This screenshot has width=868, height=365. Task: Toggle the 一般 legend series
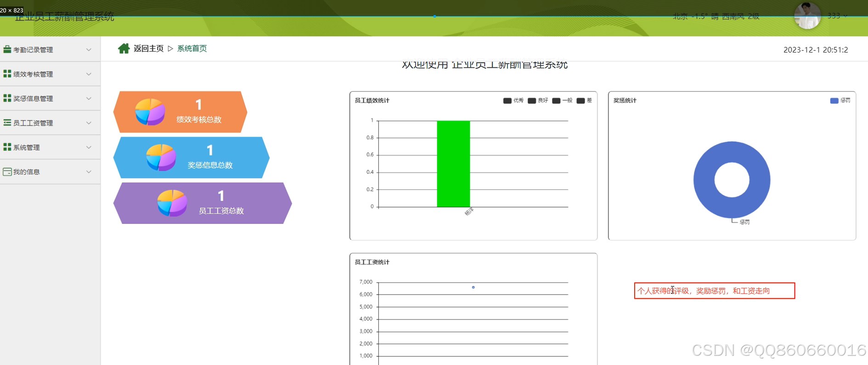(562, 100)
